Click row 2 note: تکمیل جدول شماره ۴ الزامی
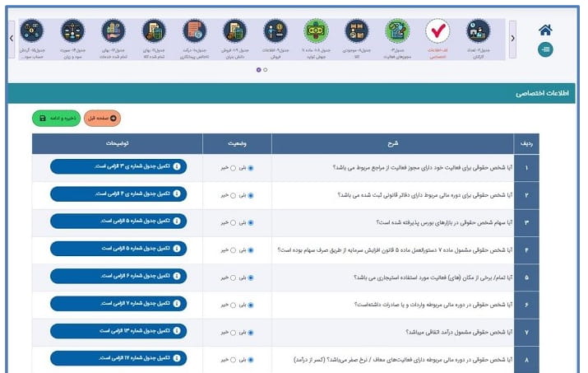 (118, 193)
